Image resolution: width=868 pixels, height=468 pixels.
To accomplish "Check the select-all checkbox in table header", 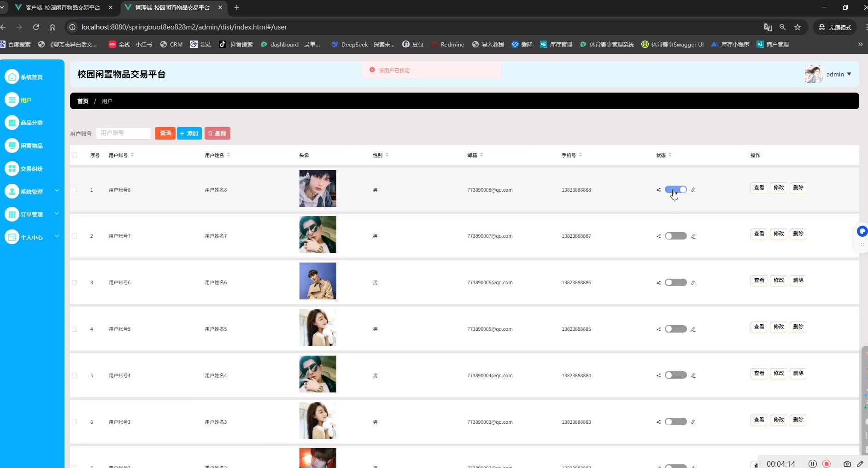I will pyautogui.click(x=75, y=155).
